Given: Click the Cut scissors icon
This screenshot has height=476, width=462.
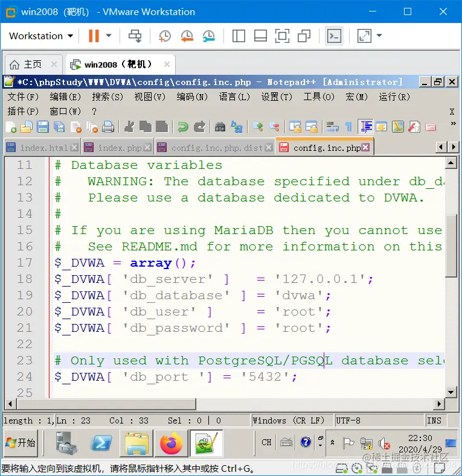Looking at the screenshot, I should coord(129,127).
